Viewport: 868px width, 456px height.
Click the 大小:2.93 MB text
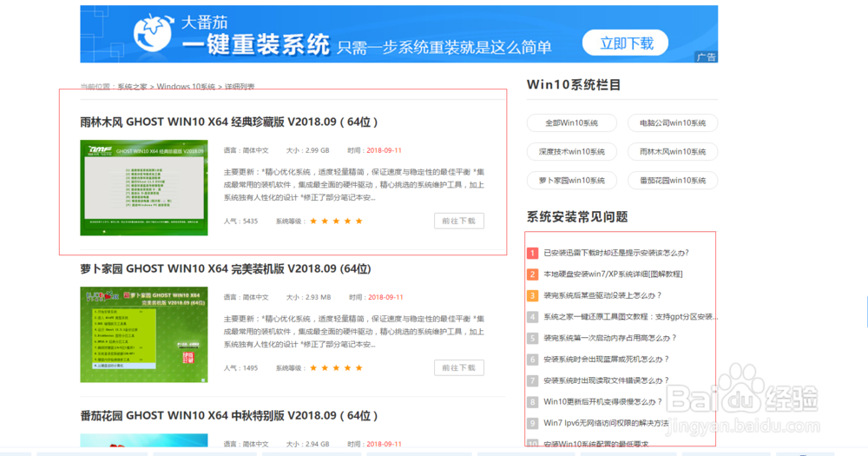click(308, 298)
